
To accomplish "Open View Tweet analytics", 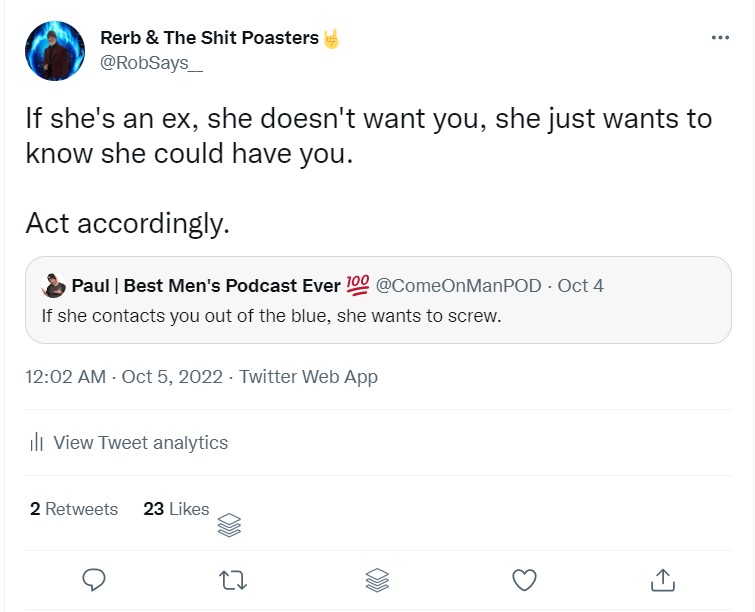I will 140,443.
